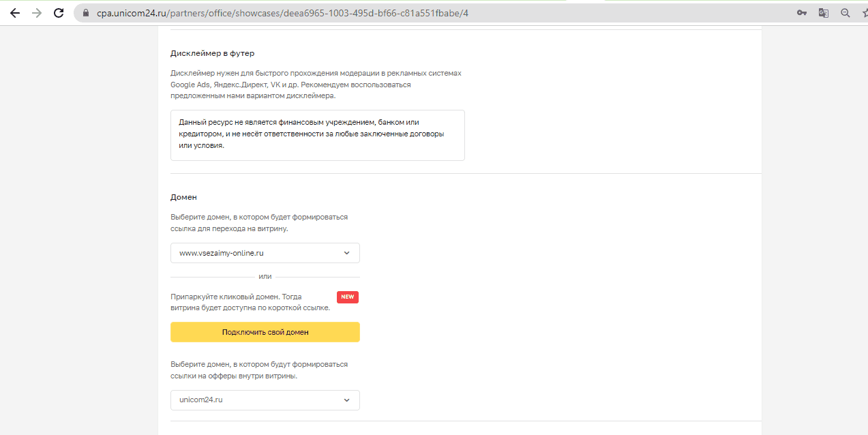Open saved passwords key icon
This screenshot has width=868, height=435.
(802, 13)
